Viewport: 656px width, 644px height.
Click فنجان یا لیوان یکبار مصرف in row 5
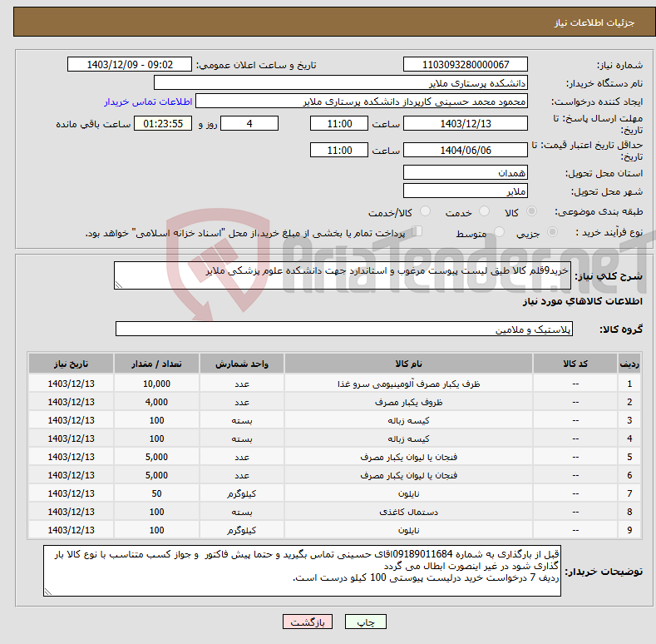pos(408,458)
